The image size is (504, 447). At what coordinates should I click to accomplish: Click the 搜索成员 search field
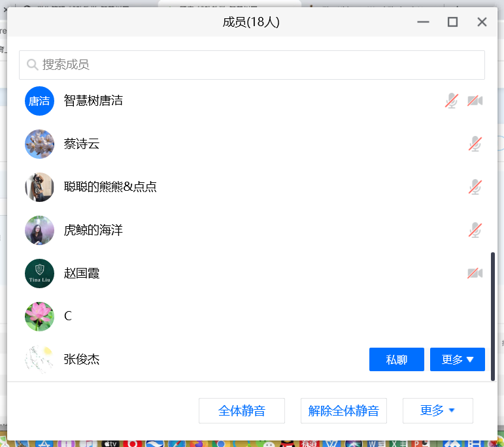point(255,65)
